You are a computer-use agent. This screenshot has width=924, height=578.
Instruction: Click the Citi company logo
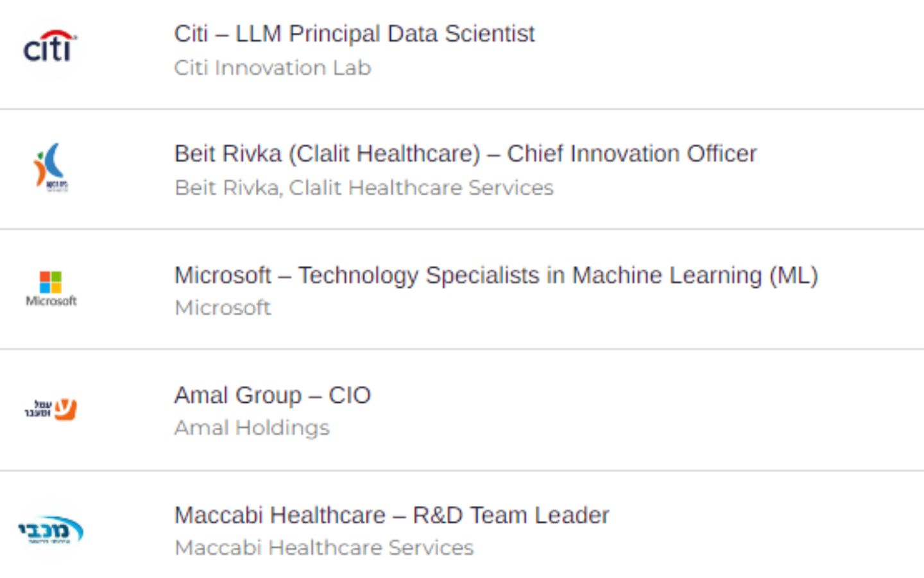point(50,47)
